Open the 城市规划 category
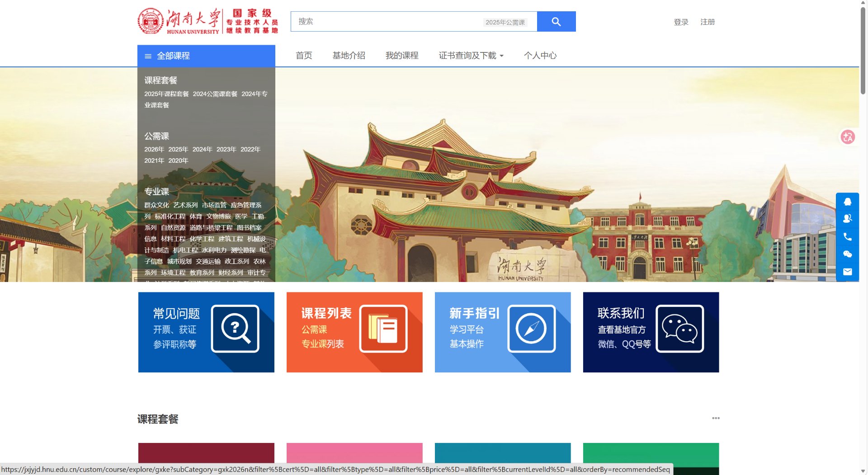868x475 pixels. tap(179, 262)
